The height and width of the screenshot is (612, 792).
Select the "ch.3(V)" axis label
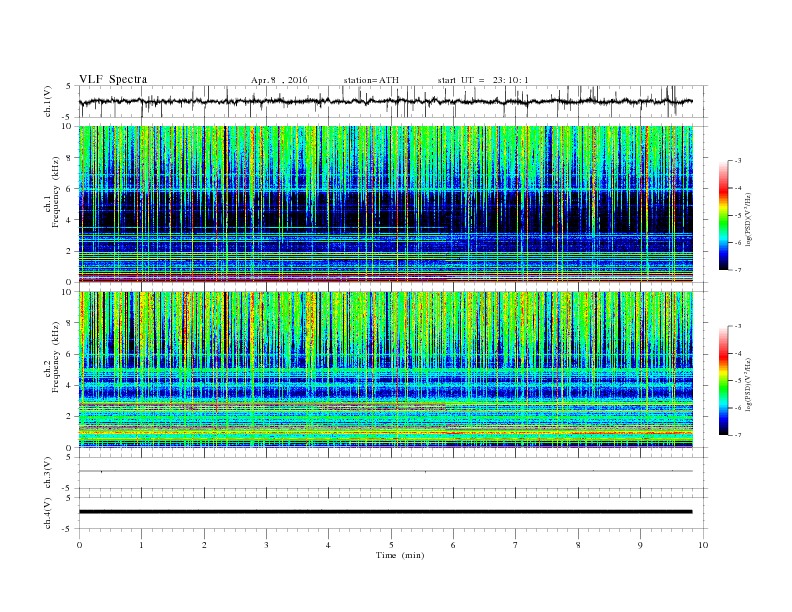point(48,473)
